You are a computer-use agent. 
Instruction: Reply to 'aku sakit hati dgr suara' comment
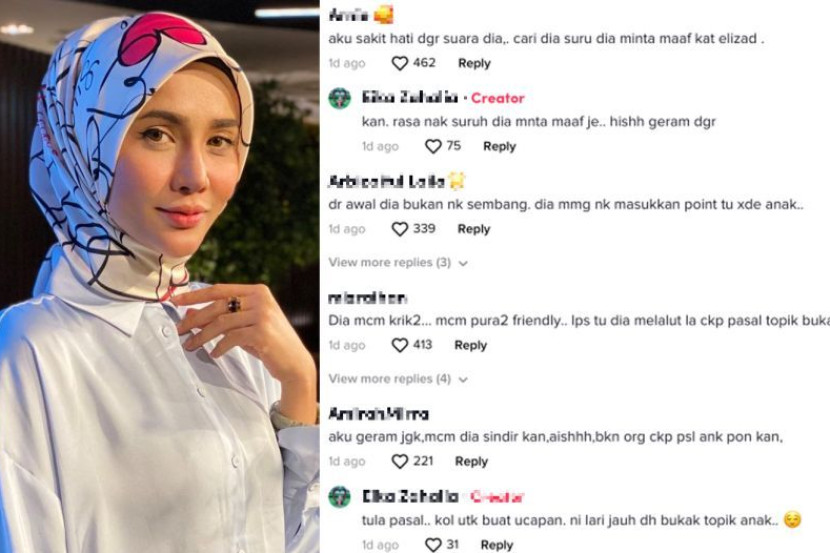tap(474, 64)
